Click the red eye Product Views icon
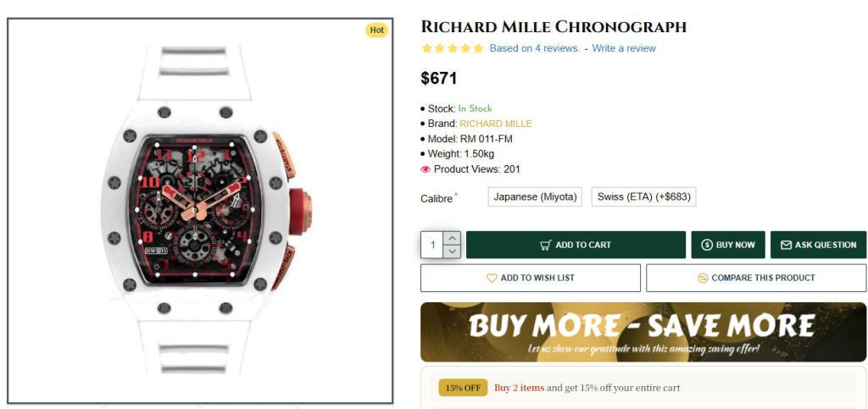Viewport: 868px width, 409px height. pyautogui.click(x=426, y=169)
